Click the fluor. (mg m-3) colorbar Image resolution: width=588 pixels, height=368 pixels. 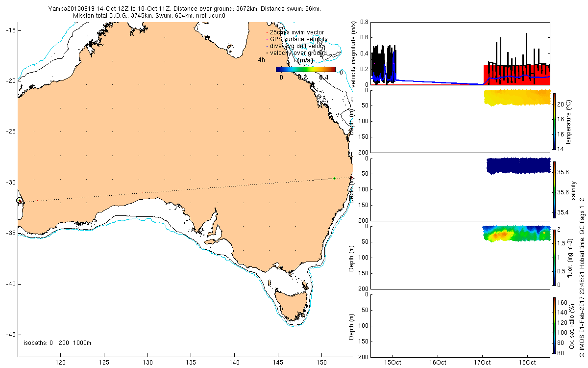(554, 257)
